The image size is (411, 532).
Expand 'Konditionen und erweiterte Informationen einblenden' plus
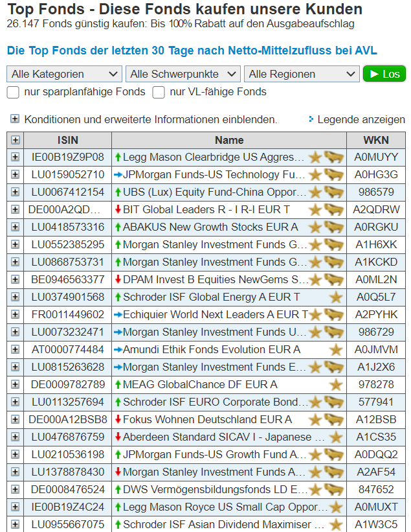click(15, 119)
